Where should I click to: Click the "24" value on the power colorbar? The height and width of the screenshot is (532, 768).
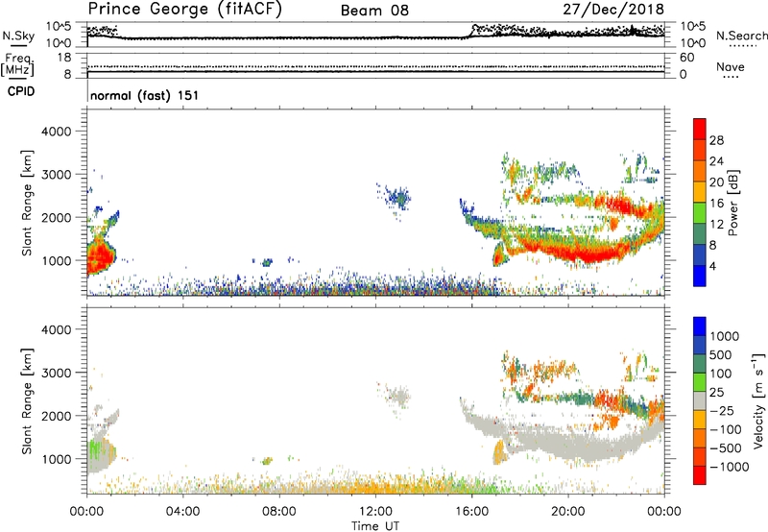(716, 161)
